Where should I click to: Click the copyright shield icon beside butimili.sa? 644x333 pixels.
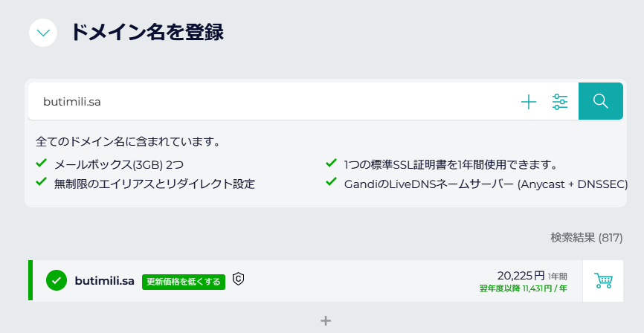238,279
